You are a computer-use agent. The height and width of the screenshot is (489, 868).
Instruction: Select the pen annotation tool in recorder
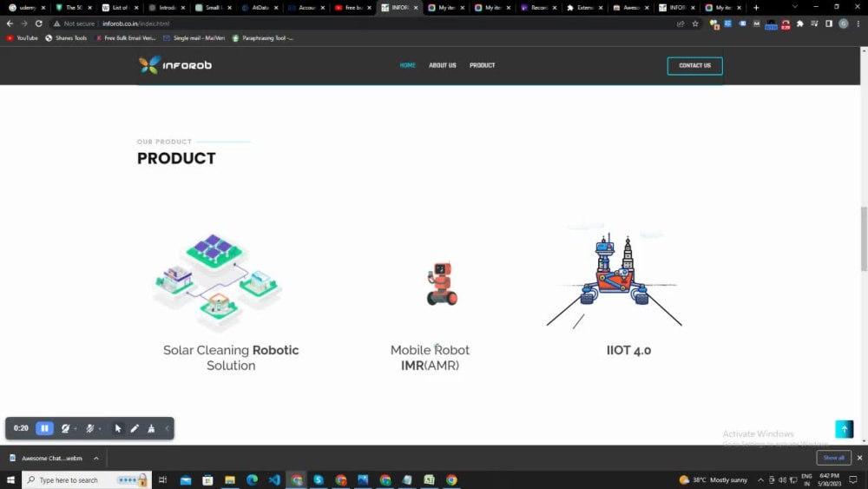coord(135,428)
